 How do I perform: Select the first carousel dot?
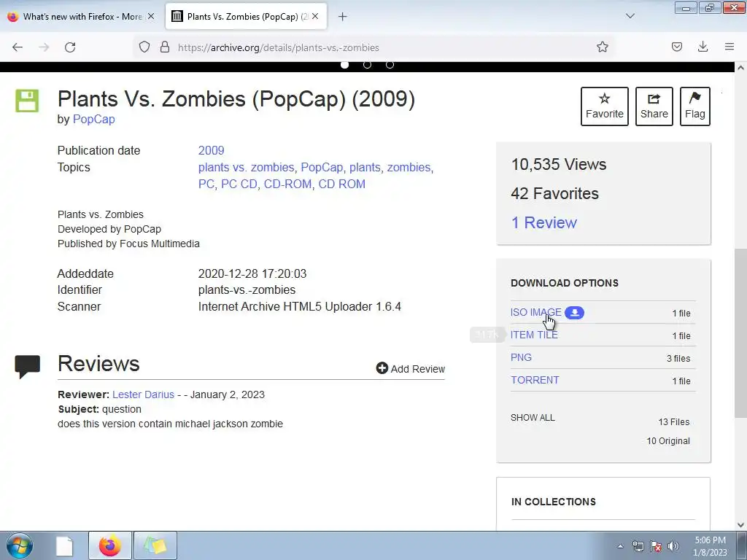click(x=345, y=64)
